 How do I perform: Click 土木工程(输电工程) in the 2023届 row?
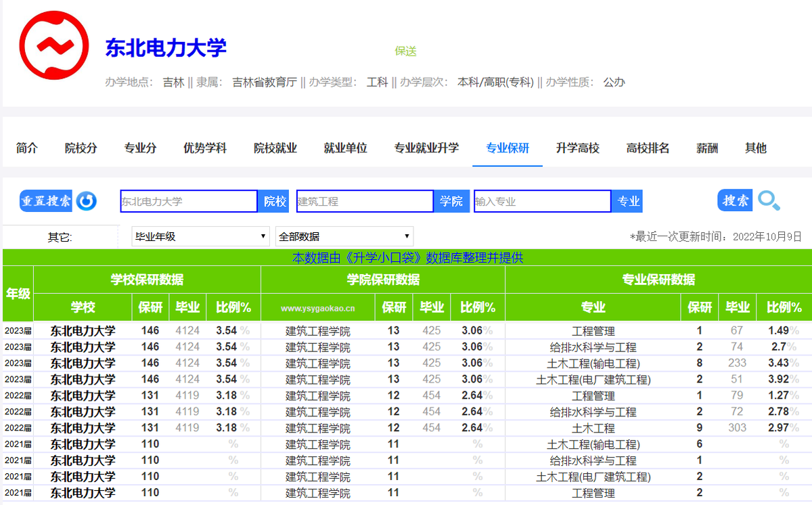click(593, 364)
